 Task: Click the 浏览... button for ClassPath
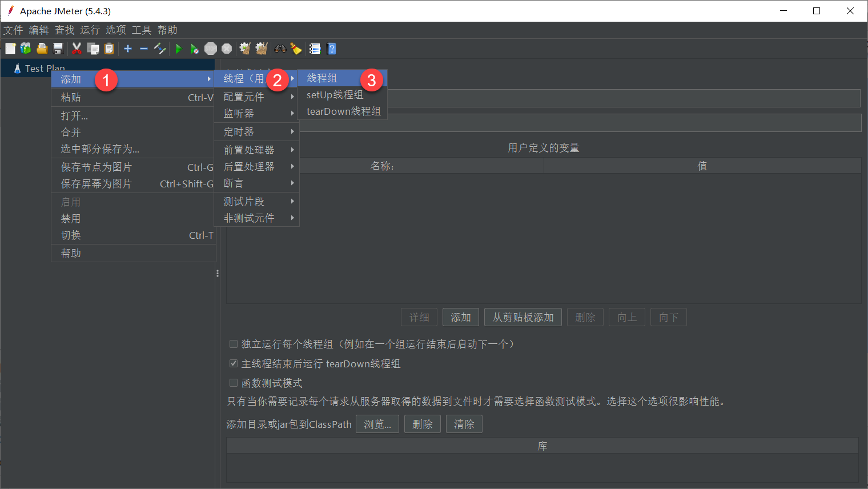pyautogui.click(x=377, y=424)
